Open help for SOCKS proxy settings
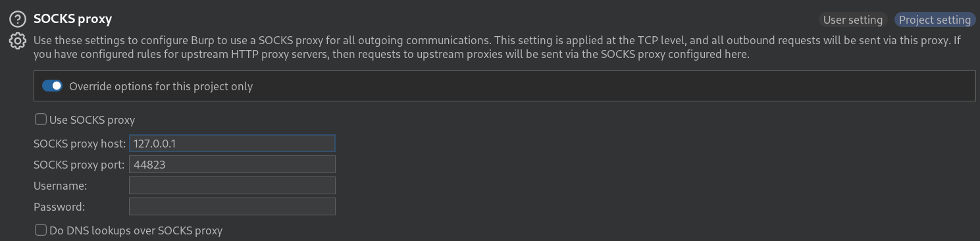This screenshot has width=980, height=241. pyautogui.click(x=17, y=19)
